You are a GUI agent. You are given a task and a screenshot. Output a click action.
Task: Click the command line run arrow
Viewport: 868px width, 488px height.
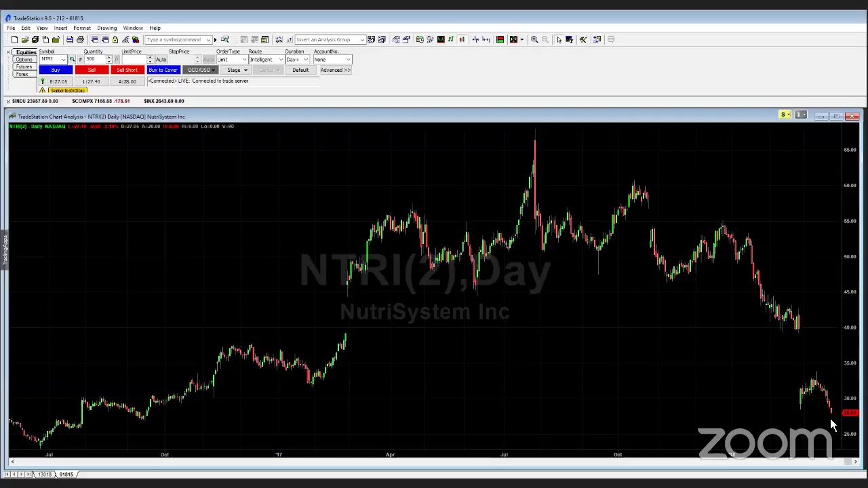tap(216, 39)
